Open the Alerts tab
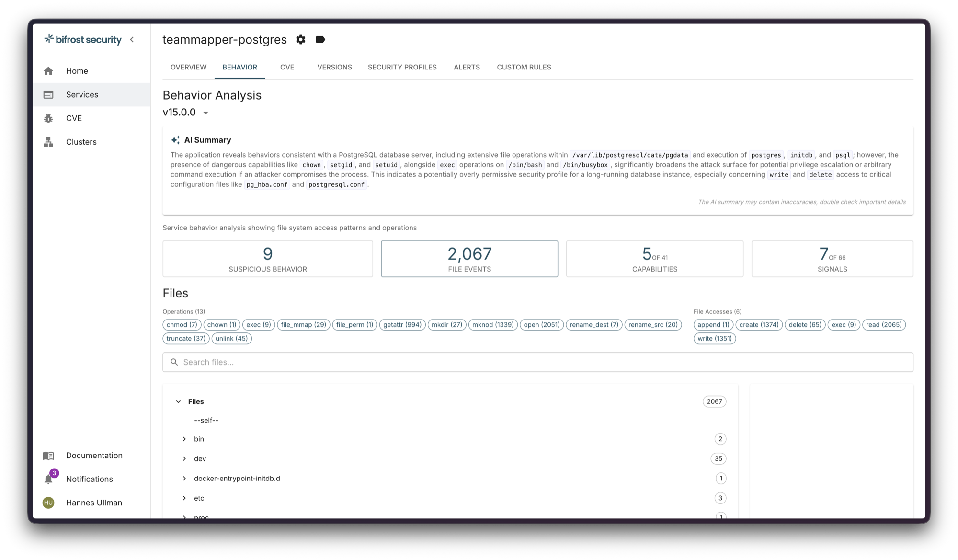This screenshot has height=560, width=958. click(467, 67)
